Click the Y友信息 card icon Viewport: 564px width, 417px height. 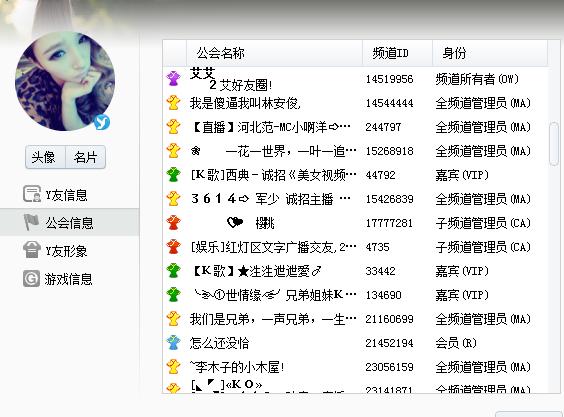(32, 194)
